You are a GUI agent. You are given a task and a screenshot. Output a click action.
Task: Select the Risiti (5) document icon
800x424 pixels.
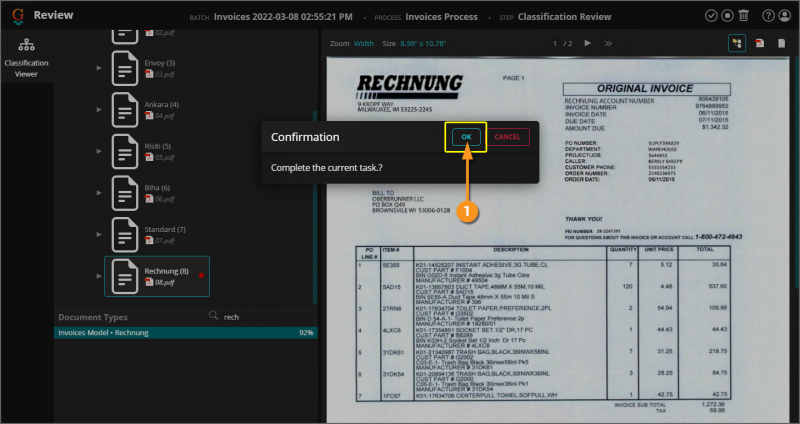125,151
